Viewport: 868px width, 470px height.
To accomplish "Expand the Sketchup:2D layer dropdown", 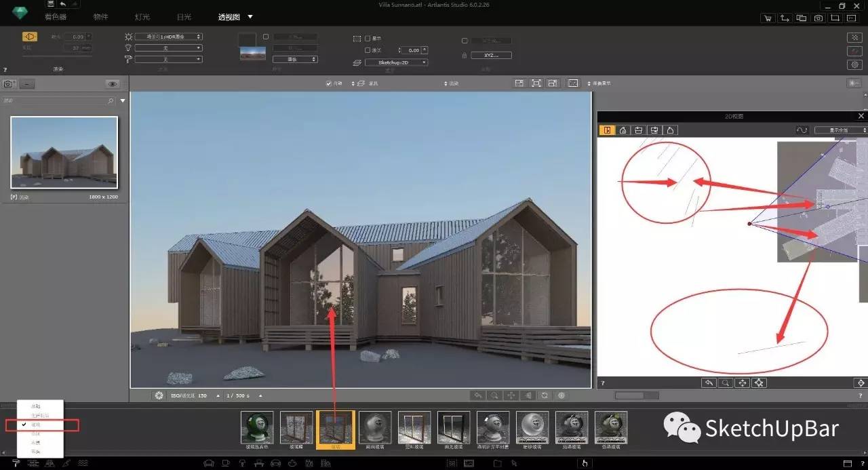I will pos(396,62).
